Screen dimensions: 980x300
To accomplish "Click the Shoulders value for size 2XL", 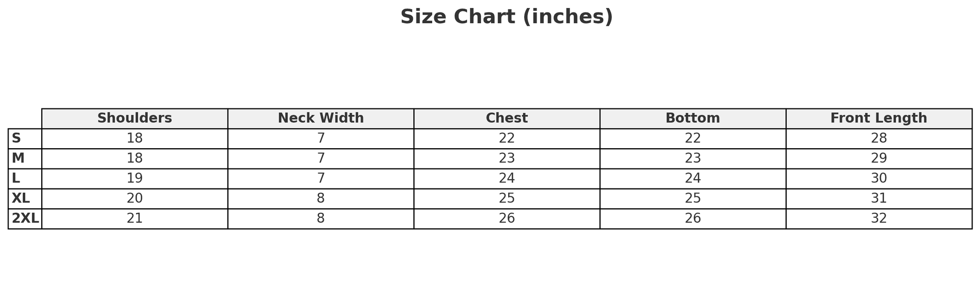I will point(134,219).
